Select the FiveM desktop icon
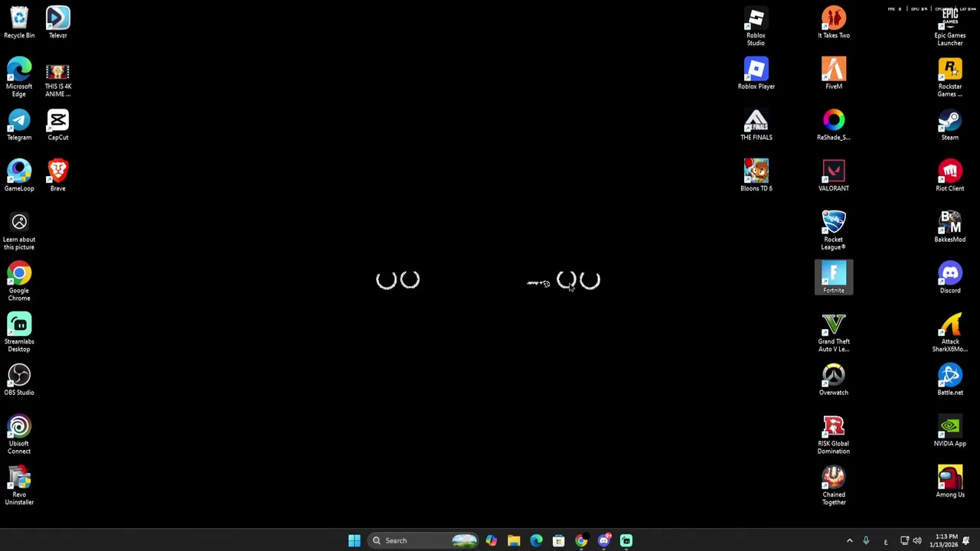 [x=833, y=73]
